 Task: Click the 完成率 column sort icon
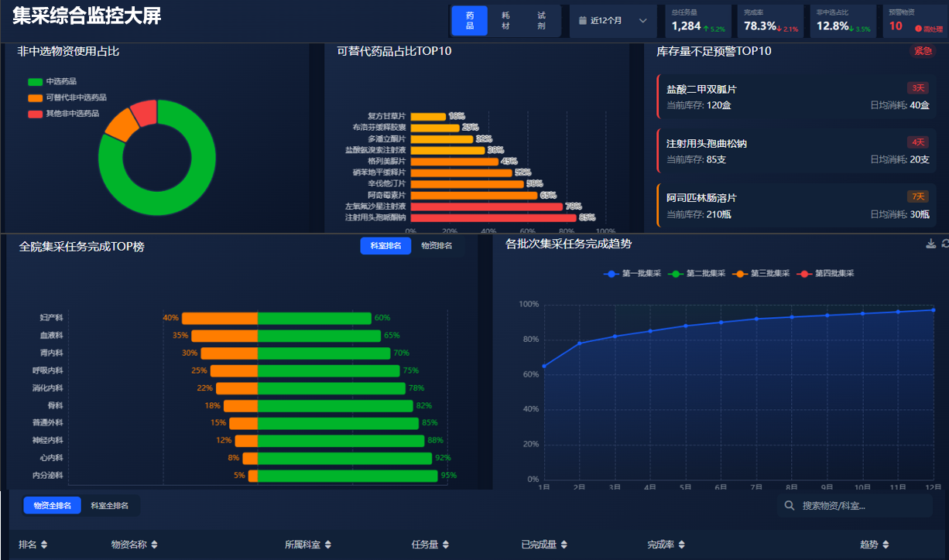(681, 545)
